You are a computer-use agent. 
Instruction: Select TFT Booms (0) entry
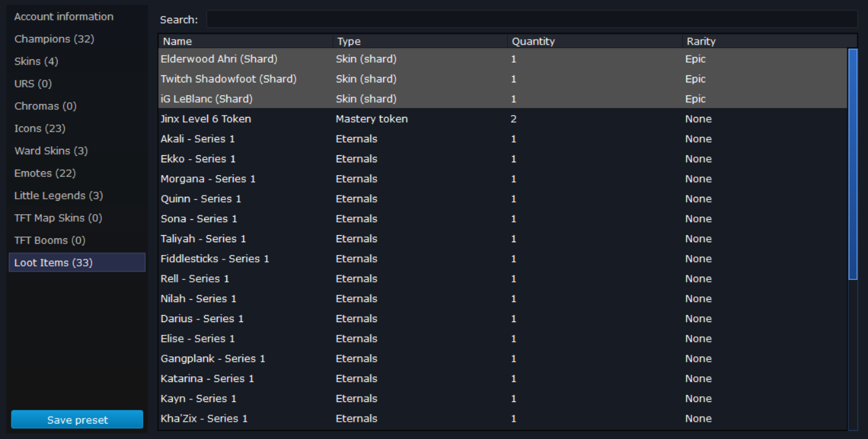(x=77, y=240)
